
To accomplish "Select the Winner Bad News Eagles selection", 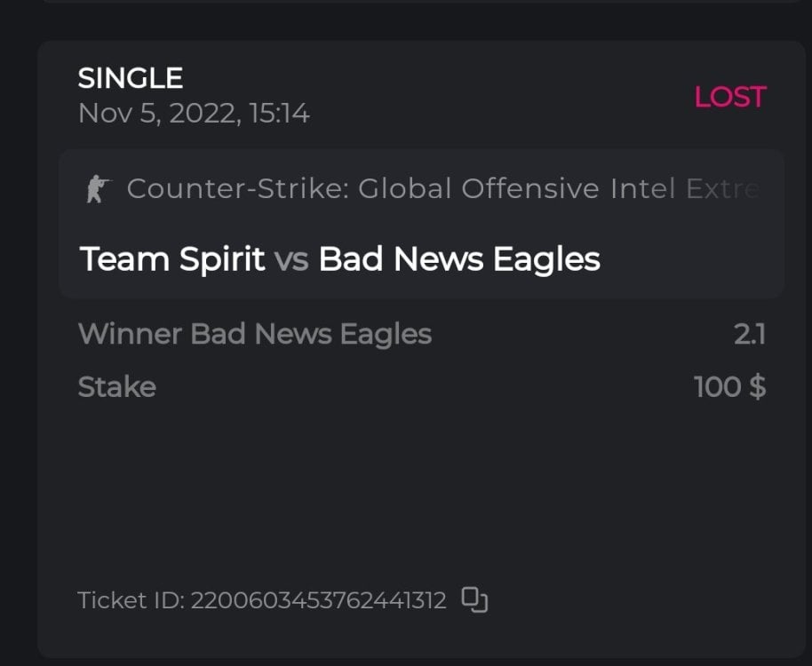I will [x=255, y=334].
